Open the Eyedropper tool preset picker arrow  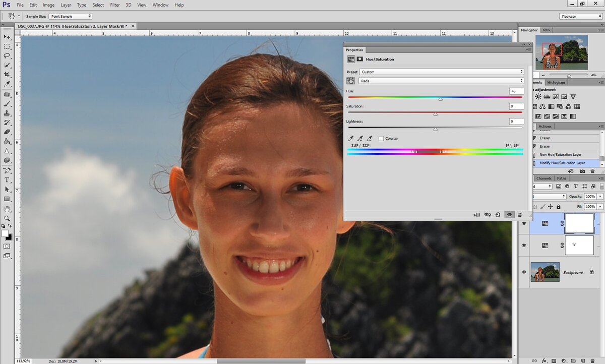point(19,16)
